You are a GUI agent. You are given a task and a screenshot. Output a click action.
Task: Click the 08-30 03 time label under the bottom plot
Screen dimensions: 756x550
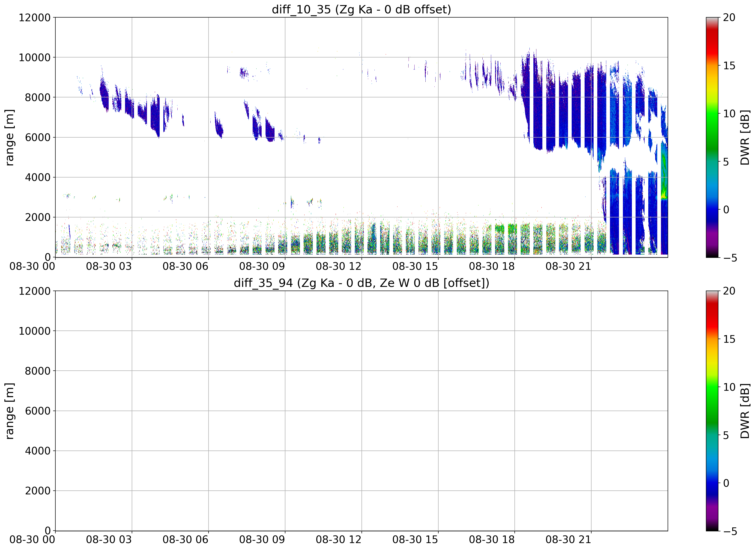point(109,540)
